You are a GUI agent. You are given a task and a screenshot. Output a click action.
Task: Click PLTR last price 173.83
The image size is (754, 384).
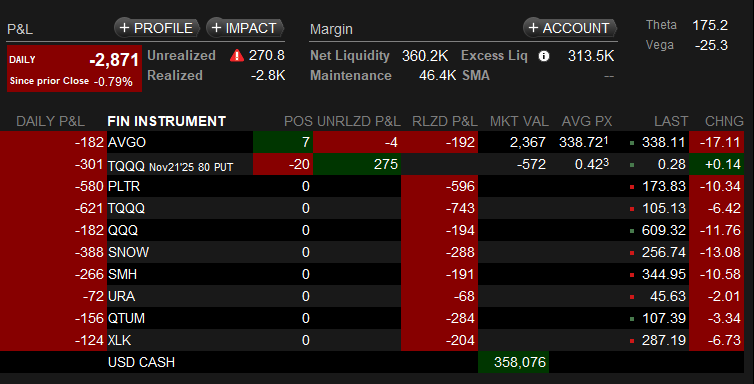pyautogui.click(x=664, y=186)
